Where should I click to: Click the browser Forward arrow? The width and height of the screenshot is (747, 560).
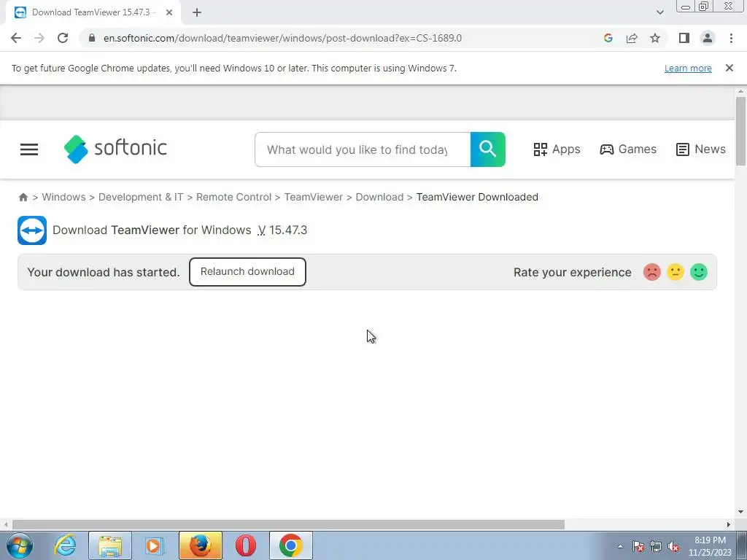point(39,38)
